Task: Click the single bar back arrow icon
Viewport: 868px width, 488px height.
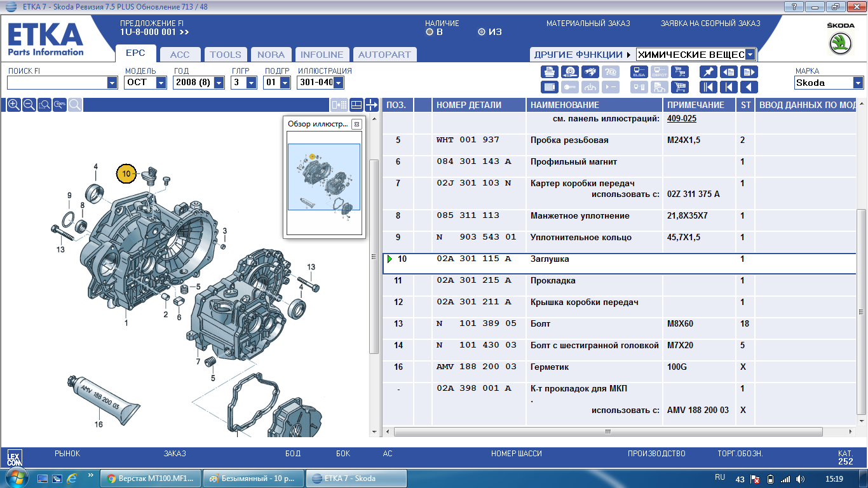Action: coord(729,87)
